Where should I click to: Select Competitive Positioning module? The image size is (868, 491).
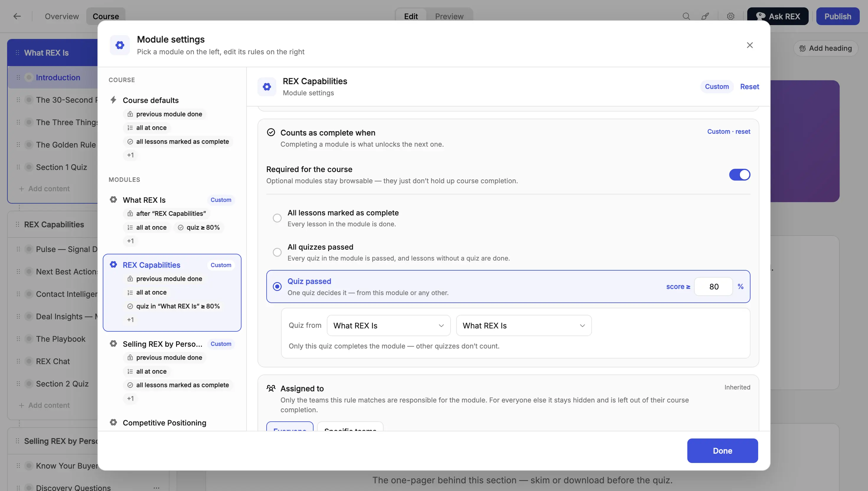click(x=164, y=423)
